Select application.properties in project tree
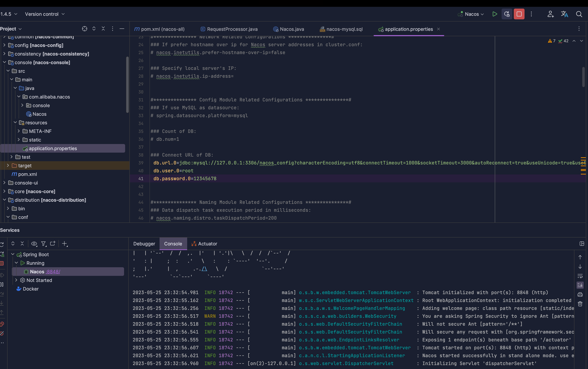Screen dimensions: 588x369 click(x=63, y=148)
